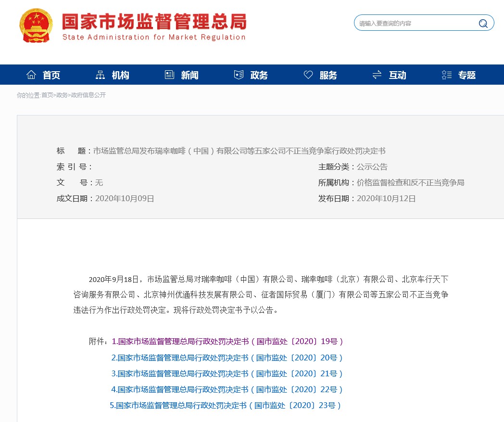Click the written date 2020年10月09日

[x=125, y=198]
